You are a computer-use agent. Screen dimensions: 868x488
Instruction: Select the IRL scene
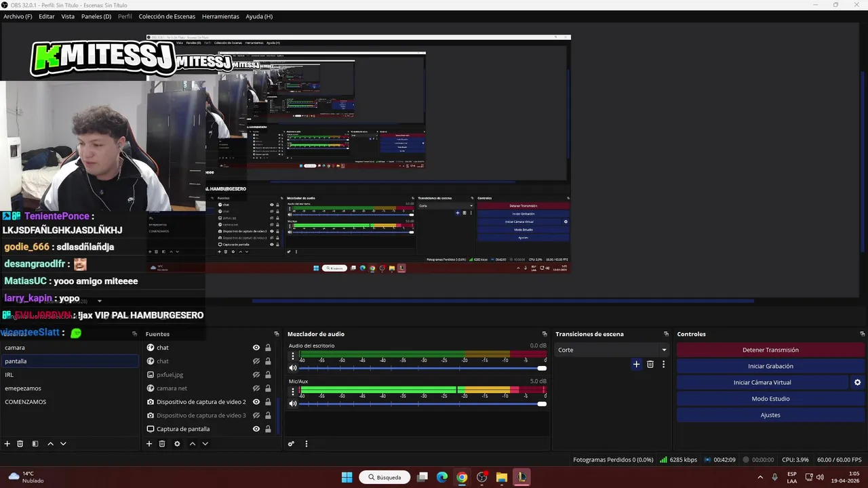(x=71, y=375)
